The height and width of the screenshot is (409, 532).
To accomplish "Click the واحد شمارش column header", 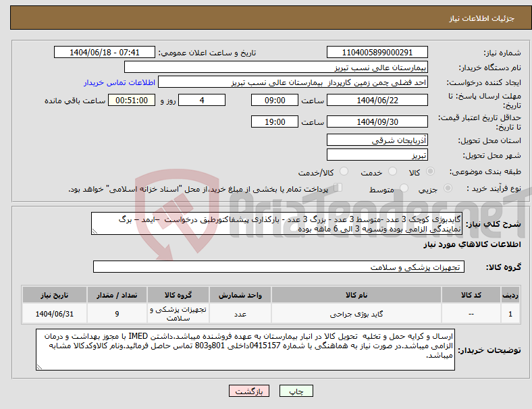I will (x=240, y=295).
